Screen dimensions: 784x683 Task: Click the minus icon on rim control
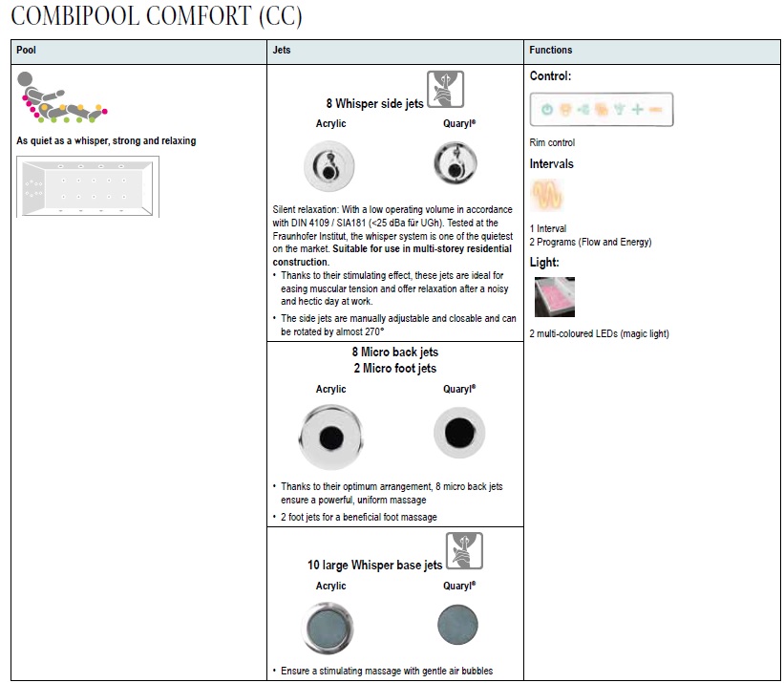coord(655,110)
